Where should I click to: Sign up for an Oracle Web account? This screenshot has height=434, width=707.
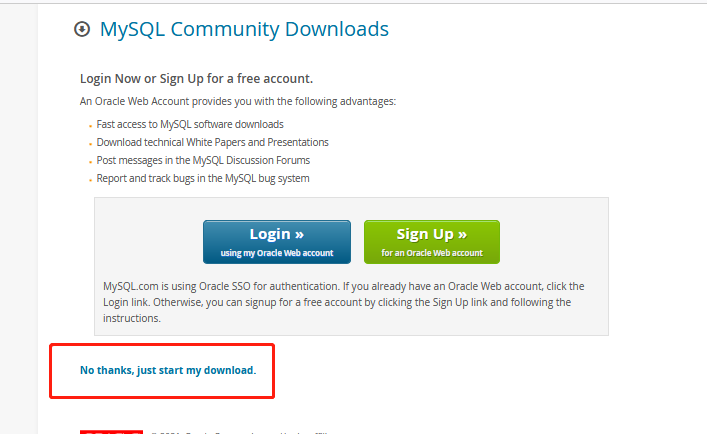point(432,242)
